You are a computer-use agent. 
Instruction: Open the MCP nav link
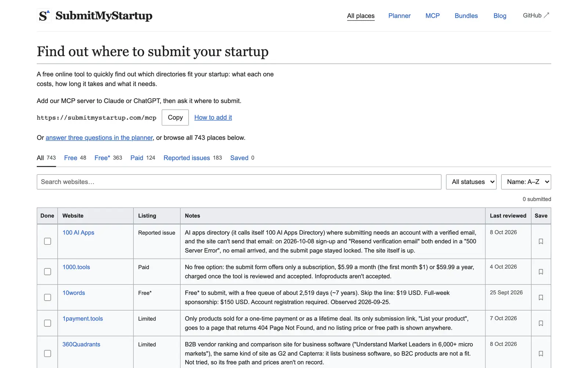[433, 16]
